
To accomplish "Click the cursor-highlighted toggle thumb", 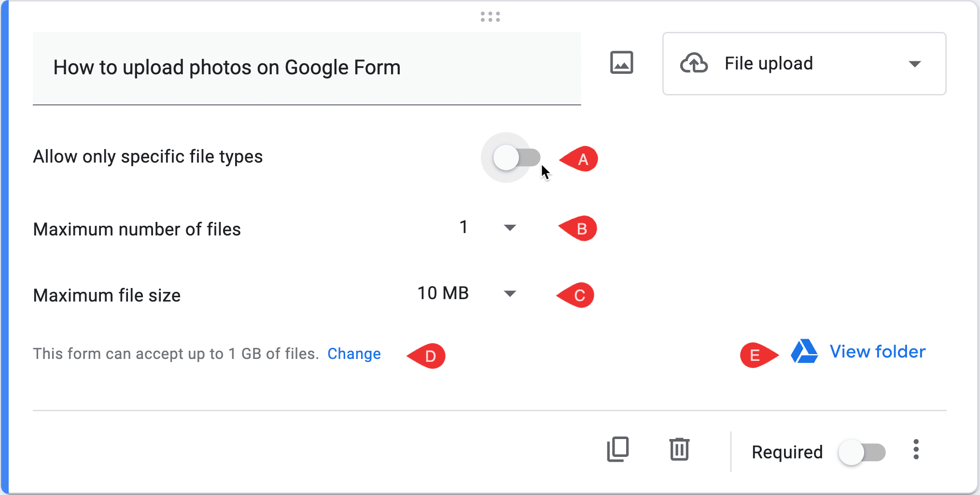I will (506, 158).
